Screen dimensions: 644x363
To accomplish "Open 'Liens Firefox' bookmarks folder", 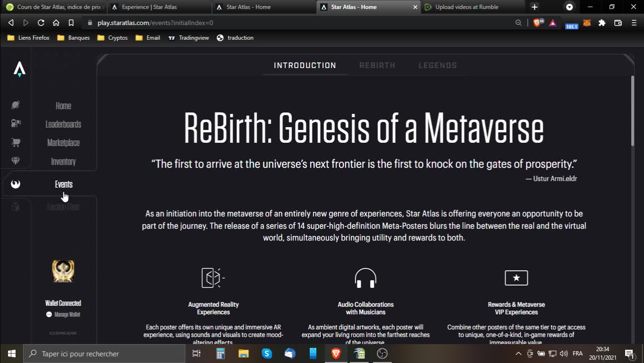I will 28,38.
